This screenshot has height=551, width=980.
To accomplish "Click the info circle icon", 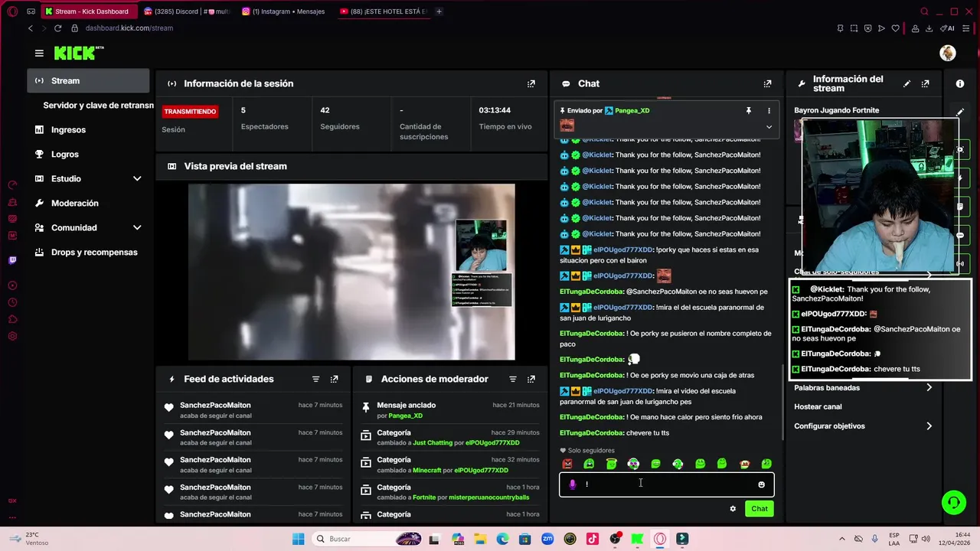I will 960,83.
